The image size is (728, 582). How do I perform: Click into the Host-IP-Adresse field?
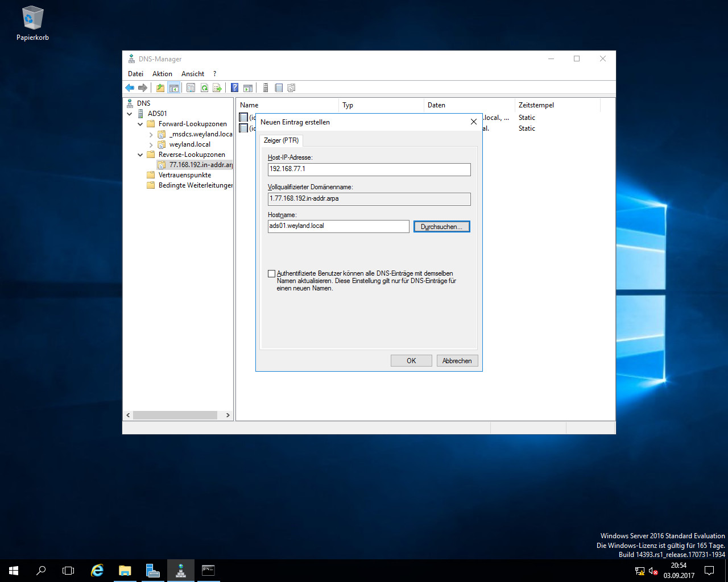pyautogui.click(x=369, y=169)
